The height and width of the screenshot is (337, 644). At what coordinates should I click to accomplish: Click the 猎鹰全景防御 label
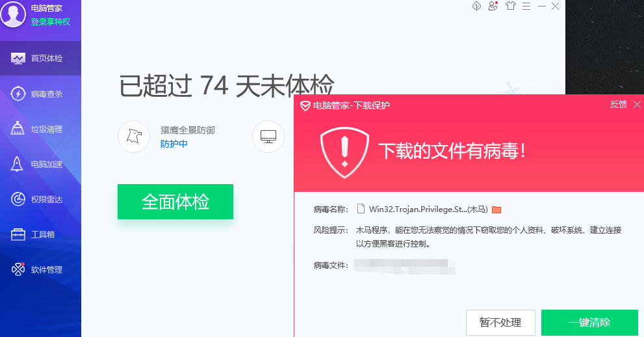[x=188, y=130]
